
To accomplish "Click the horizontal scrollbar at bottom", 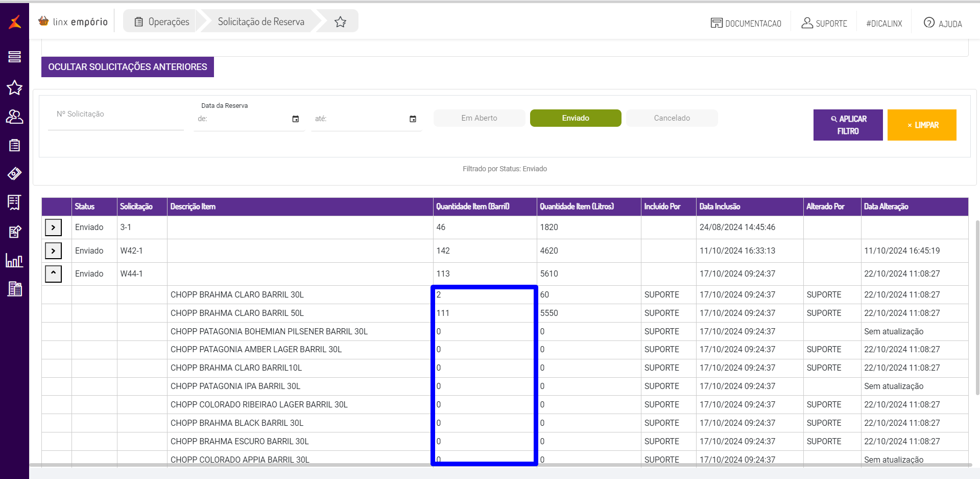I will [x=500, y=465].
